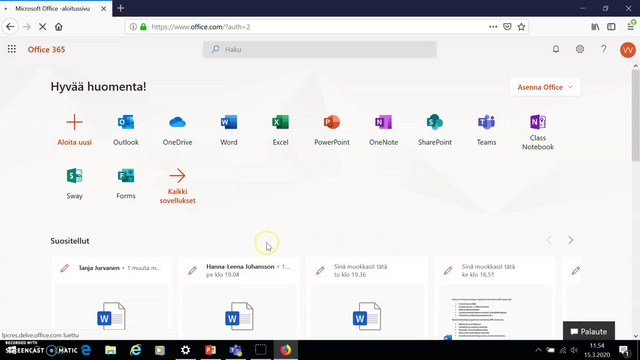Open the SharePoint app

(x=435, y=130)
